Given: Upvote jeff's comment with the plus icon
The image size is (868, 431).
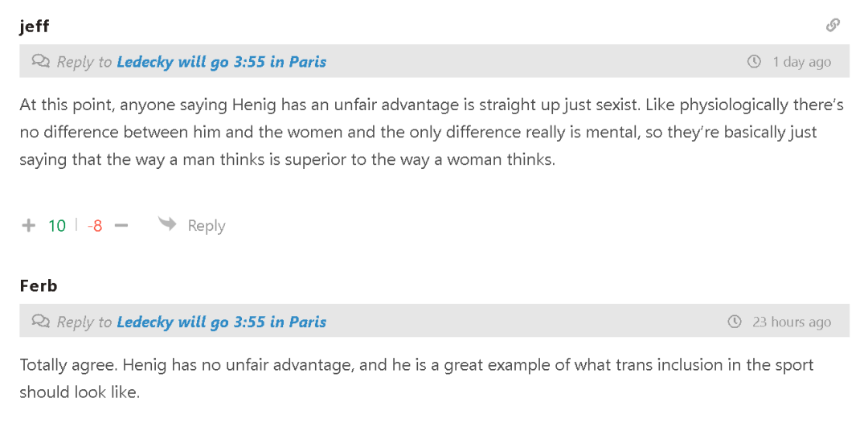Looking at the screenshot, I should pyautogui.click(x=29, y=226).
